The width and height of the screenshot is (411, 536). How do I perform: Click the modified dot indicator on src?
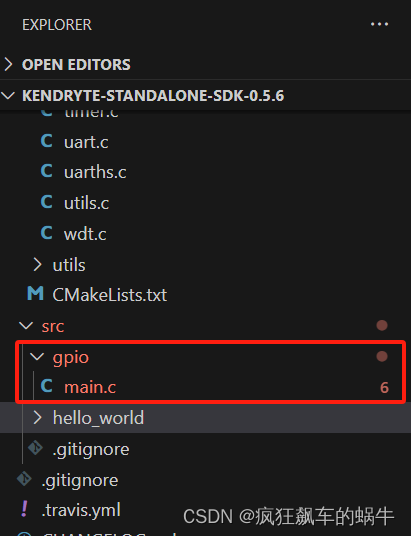click(382, 325)
